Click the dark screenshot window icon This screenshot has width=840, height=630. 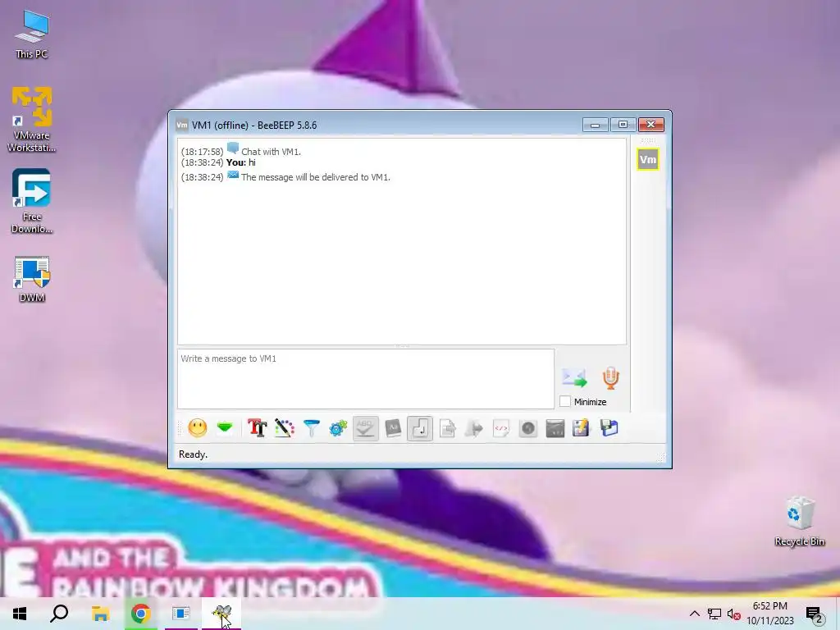(x=555, y=428)
